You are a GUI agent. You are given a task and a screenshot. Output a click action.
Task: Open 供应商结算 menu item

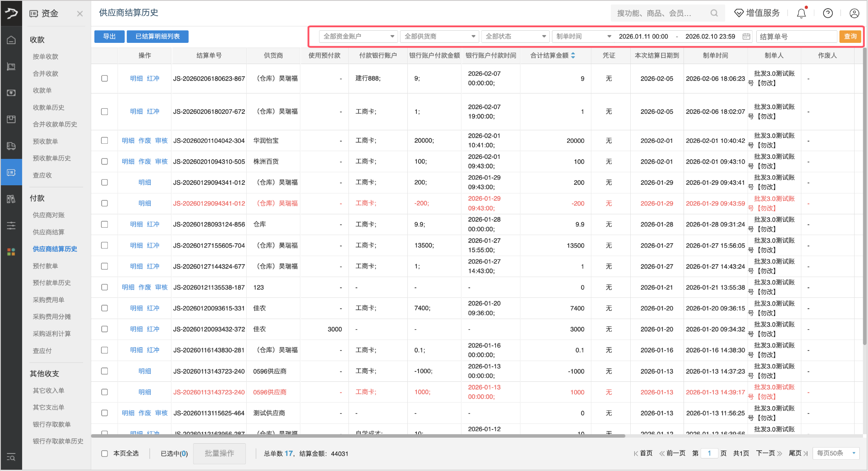coord(48,232)
